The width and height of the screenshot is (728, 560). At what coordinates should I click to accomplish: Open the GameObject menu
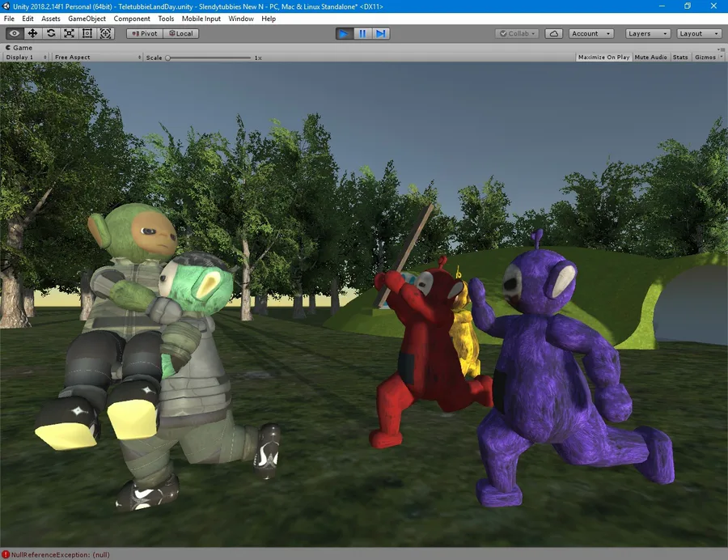(x=87, y=19)
